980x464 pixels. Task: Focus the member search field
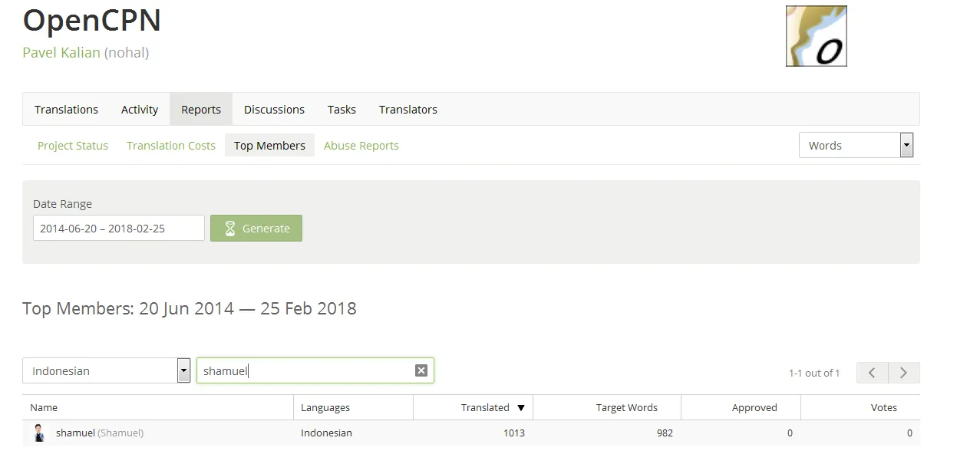coord(315,370)
